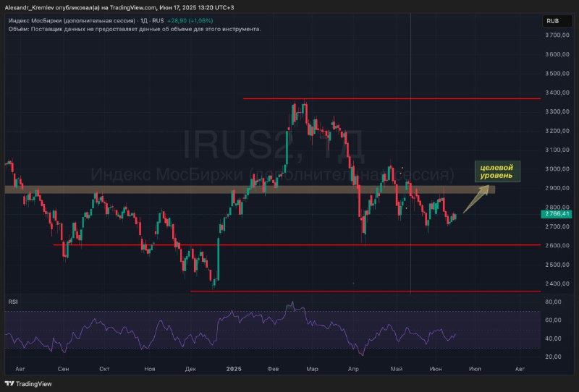
Task: Click the 'целевой уровень' annotation label
Action: [497, 171]
